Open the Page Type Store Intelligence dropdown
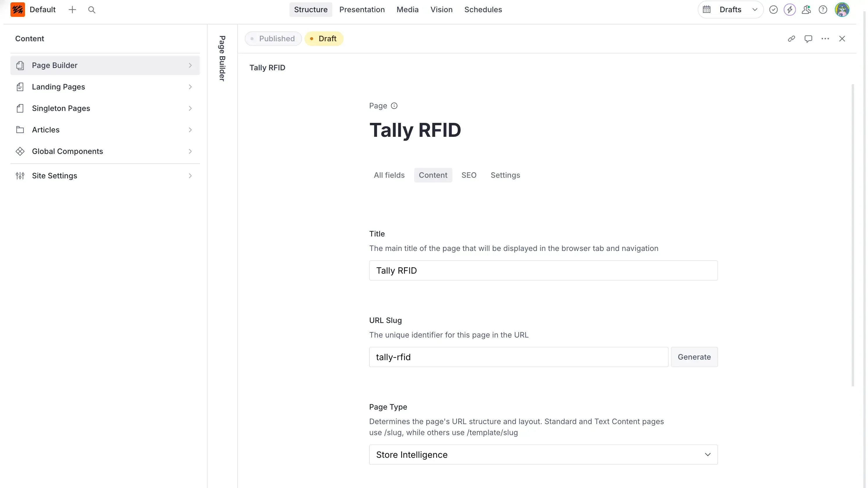The height and width of the screenshot is (488, 868). tap(543, 455)
